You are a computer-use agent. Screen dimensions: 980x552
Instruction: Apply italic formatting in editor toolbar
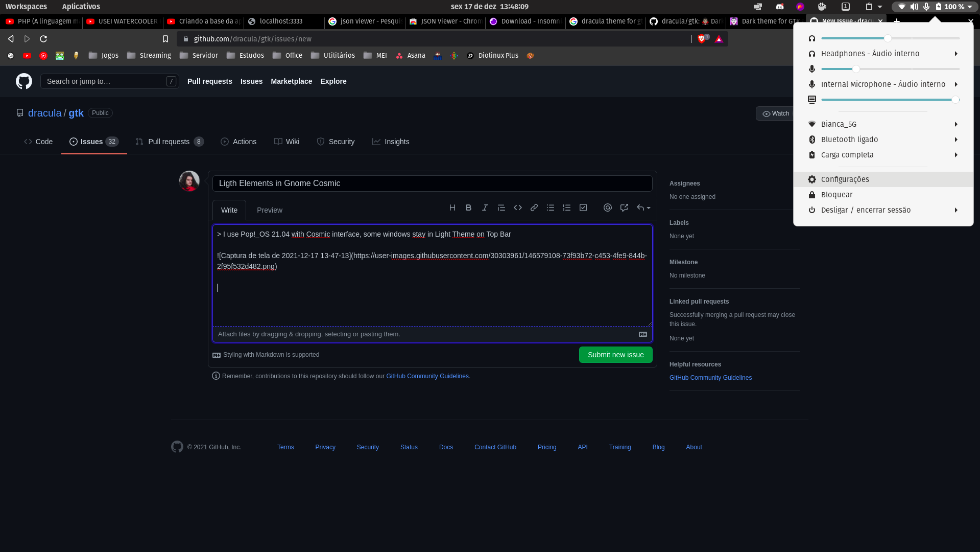pos(485,208)
